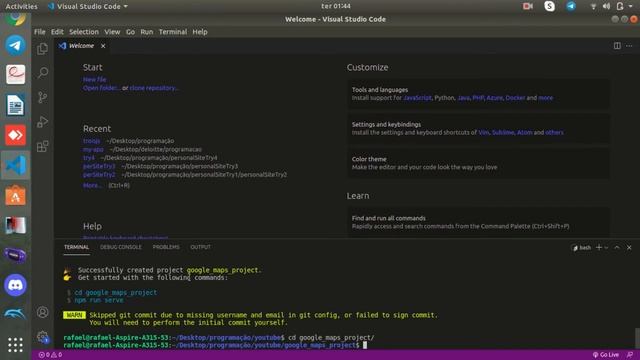The width and height of the screenshot is (640, 360).
Task: Open the Extensions view
Action: (x=42, y=146)
